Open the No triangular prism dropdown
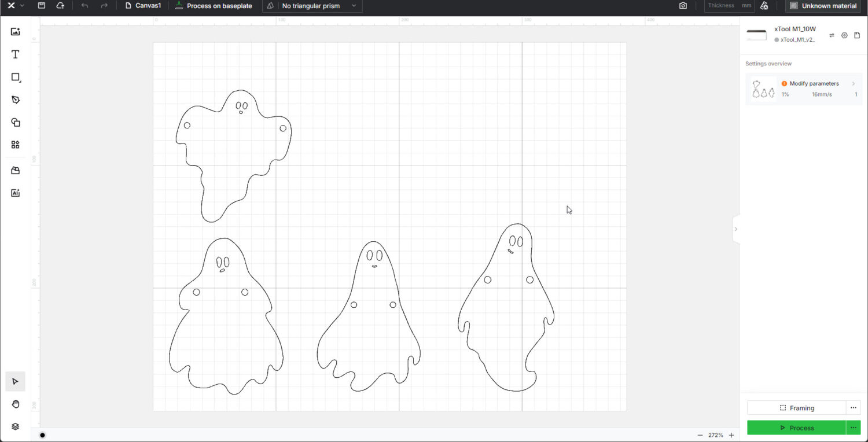 coord(354,6)
